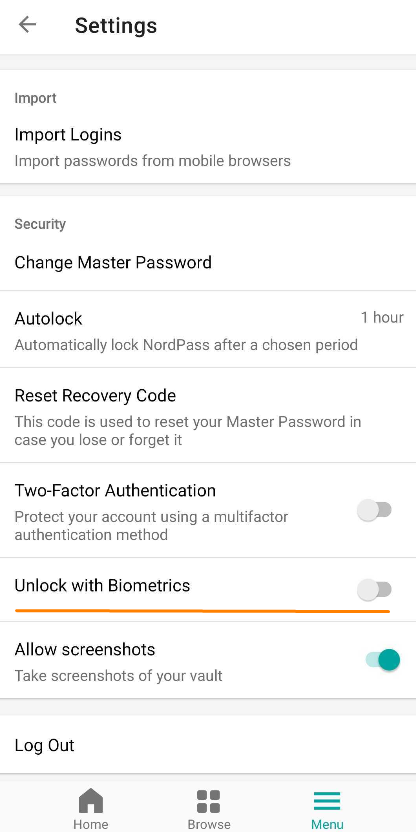Tap the Browse label in bottom bar

[x=209, y=824]
